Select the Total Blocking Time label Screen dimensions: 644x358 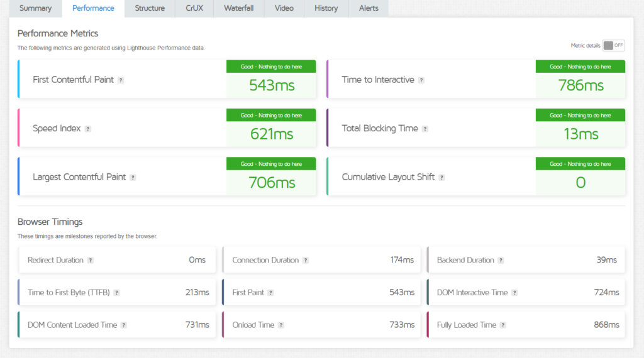[x=380, y=128]
